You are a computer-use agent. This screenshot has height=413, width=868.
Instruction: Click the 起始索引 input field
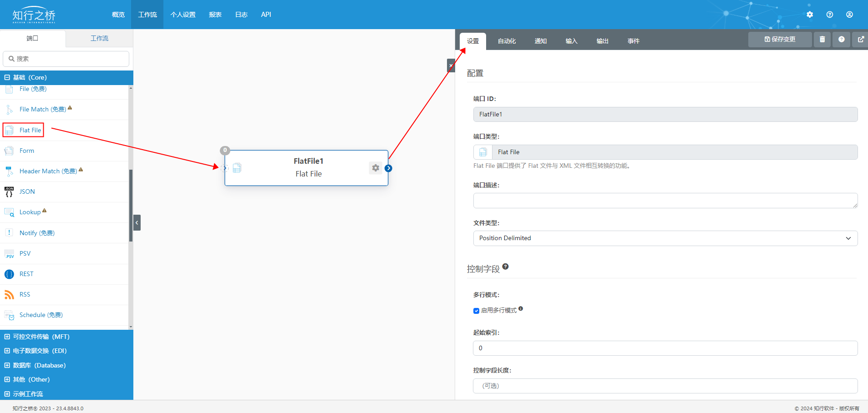[665, 348]
